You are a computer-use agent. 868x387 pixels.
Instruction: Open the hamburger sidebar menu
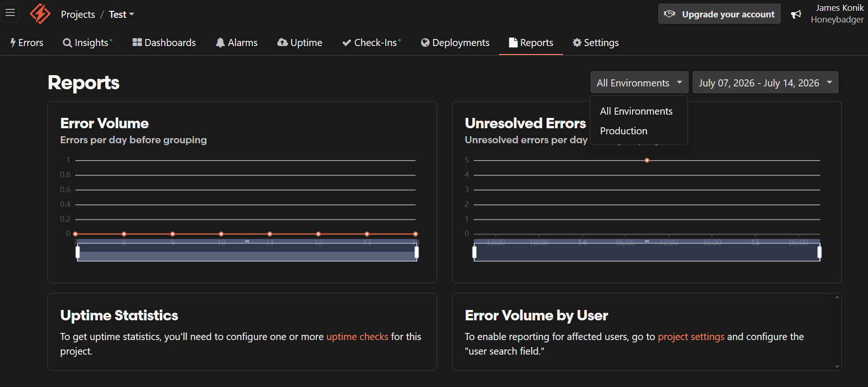10,13
